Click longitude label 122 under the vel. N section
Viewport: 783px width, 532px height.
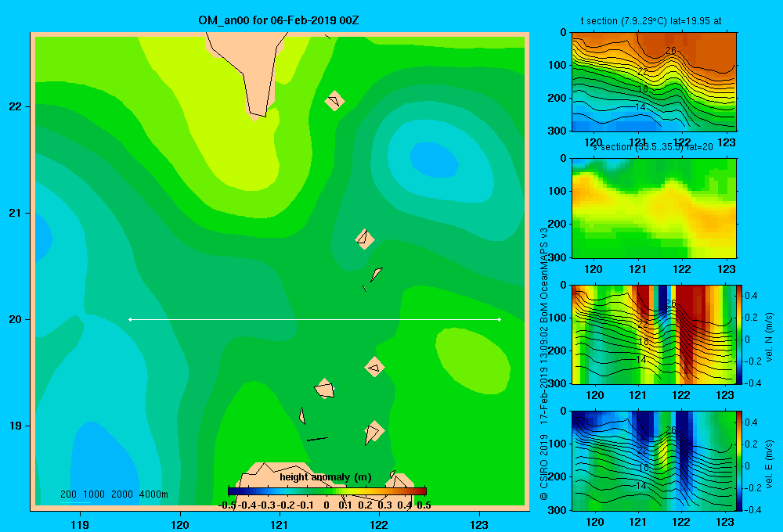click(x=681, y=395)
